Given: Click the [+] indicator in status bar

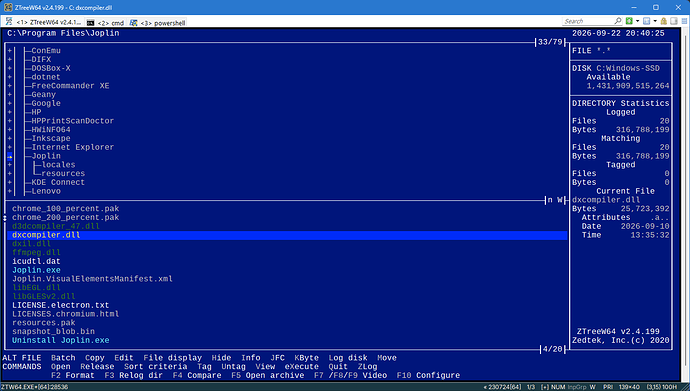Looking at the screenshot, I should point(545,387).
